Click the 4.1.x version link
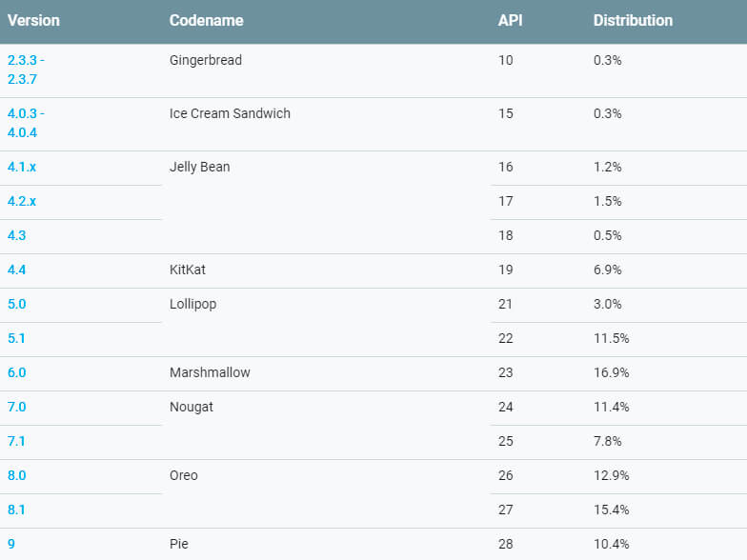This screenshot has width=747, height=560. [22, 167]
